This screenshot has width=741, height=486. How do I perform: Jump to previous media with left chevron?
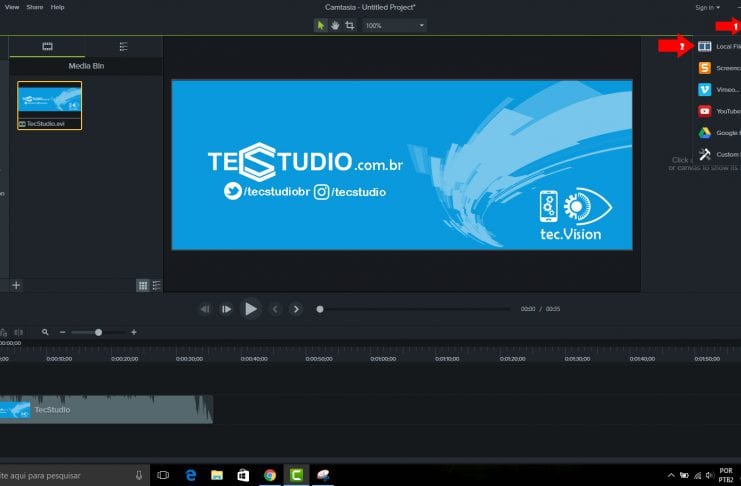(275, 309)
